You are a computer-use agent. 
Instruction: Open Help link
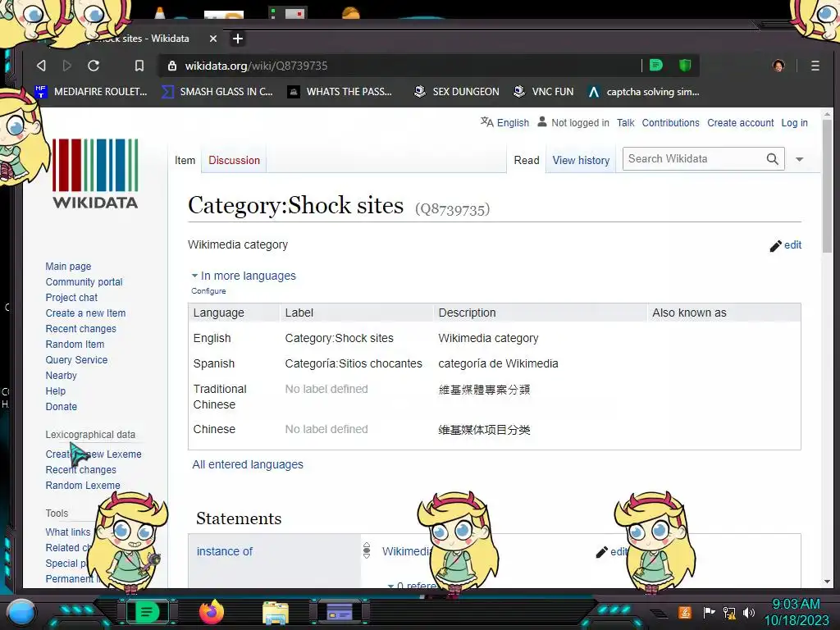[55, 391]
